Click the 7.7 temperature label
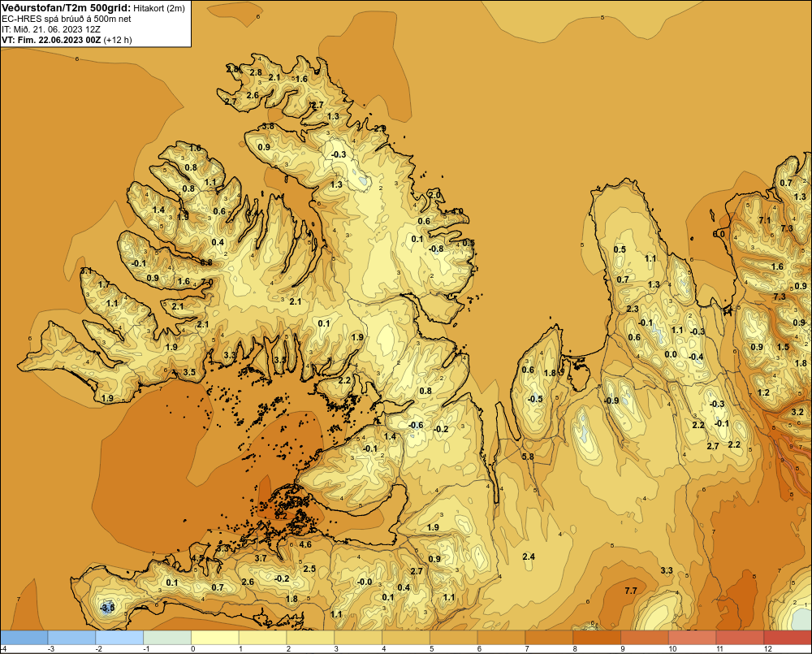 (631, 591)
